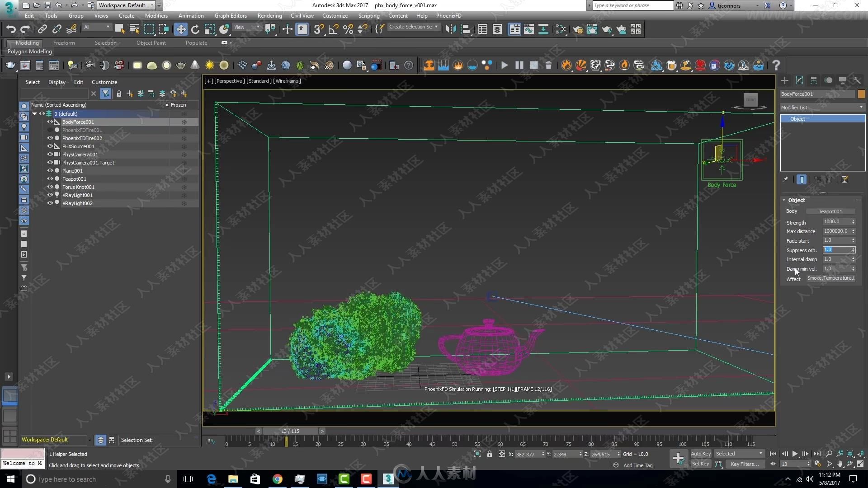Expand the Object rollout in modifier panel
This screenshot has height=488, width=868.
coord(797,200)
